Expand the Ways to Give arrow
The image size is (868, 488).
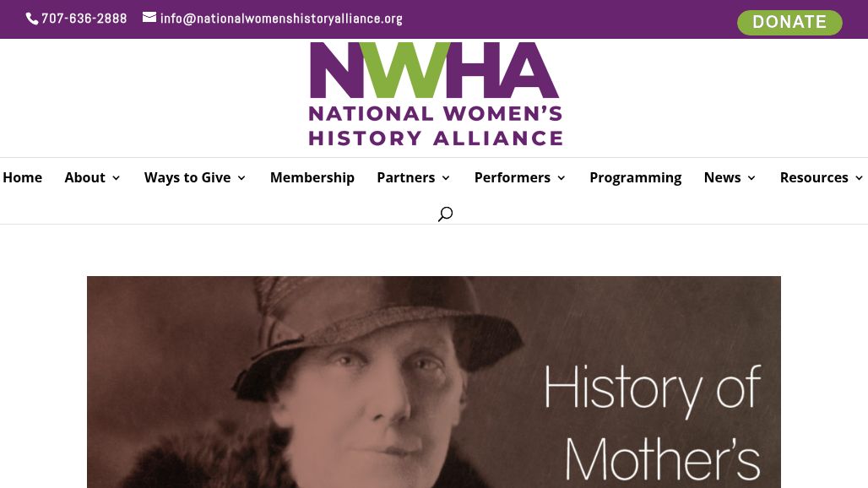click(x=241, y=178)
